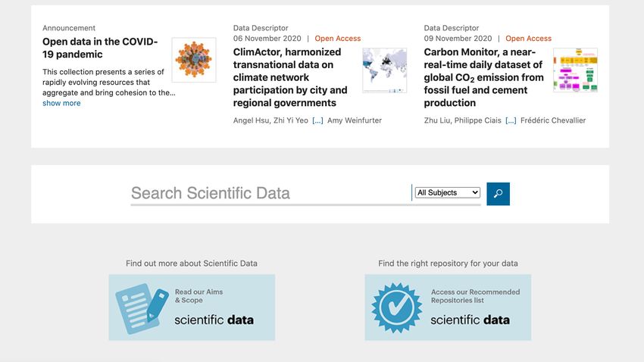Focus the Search Scientific Data field
The image size is (644, 362).
[270, 193]
